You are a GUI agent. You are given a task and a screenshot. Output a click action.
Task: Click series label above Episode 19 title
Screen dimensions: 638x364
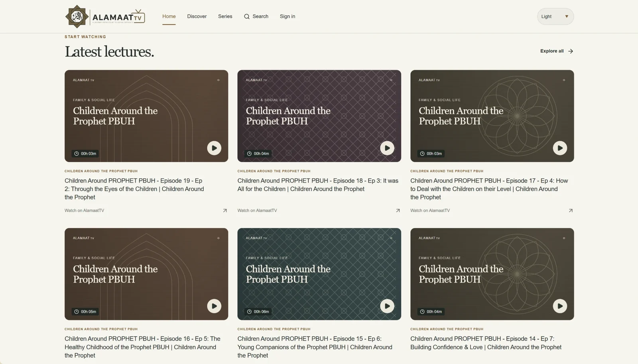coord(101,171)
